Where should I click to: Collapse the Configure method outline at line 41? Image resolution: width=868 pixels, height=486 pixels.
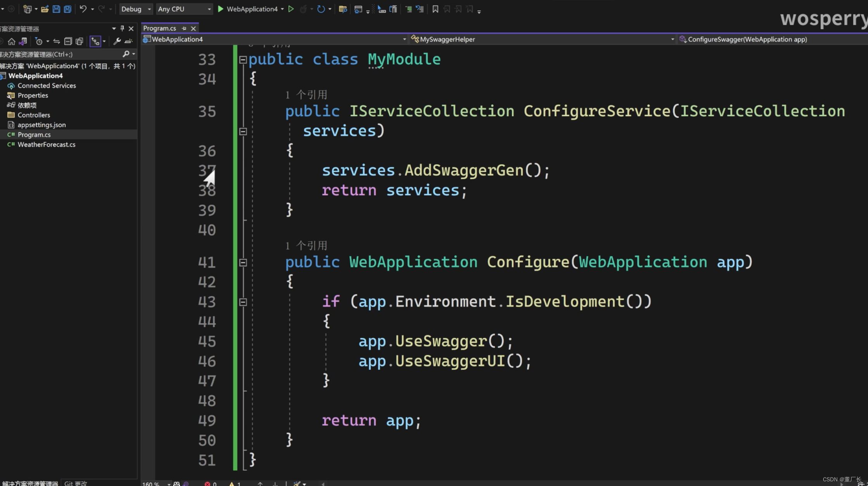[x=243, y=263]
